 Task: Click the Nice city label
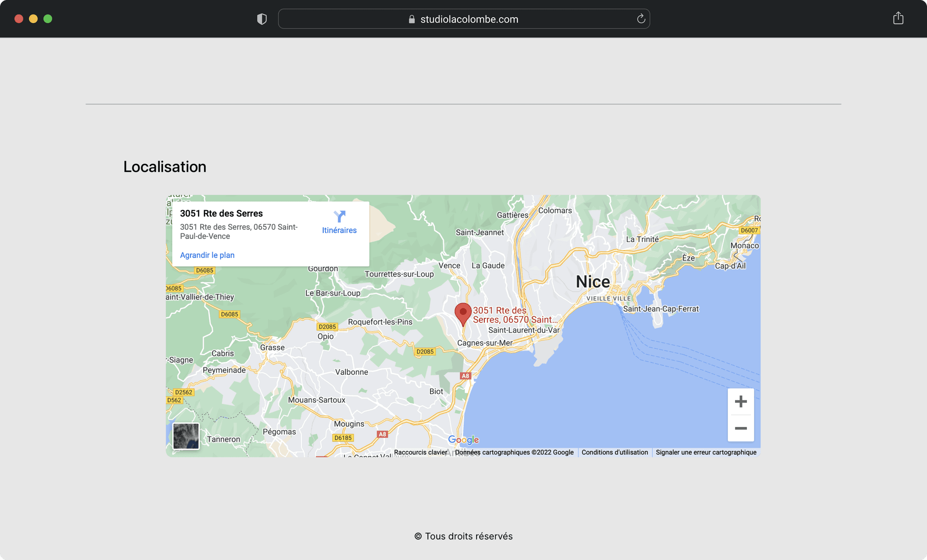(x=593, y=282)
